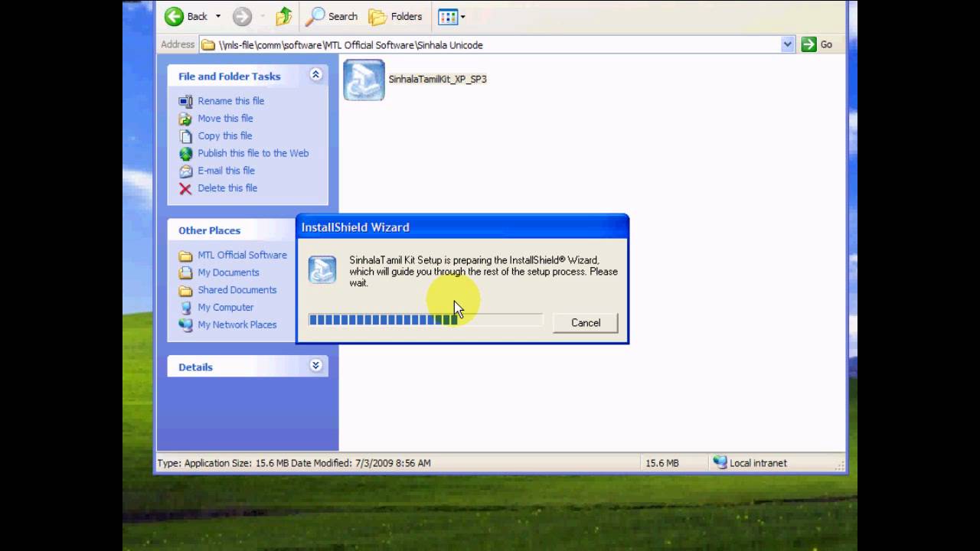Open My Network Places link
This screenshot has height=551, width=980.
[237, 325]
